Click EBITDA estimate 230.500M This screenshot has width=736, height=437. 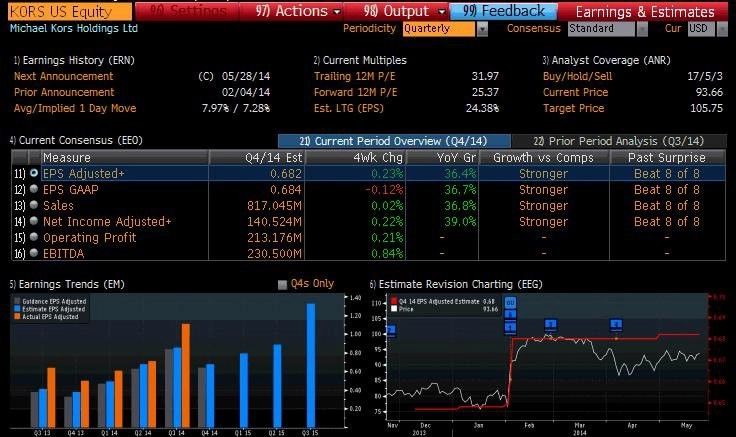274,253
